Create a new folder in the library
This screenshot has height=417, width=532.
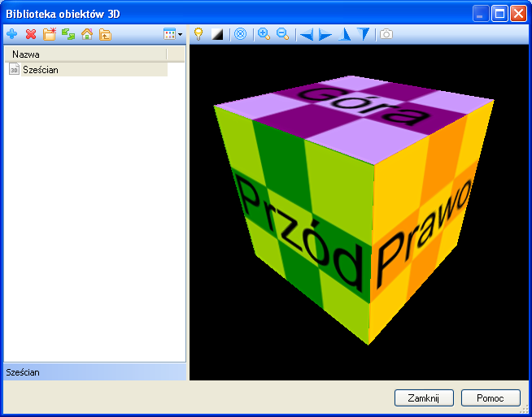(50, 34)
